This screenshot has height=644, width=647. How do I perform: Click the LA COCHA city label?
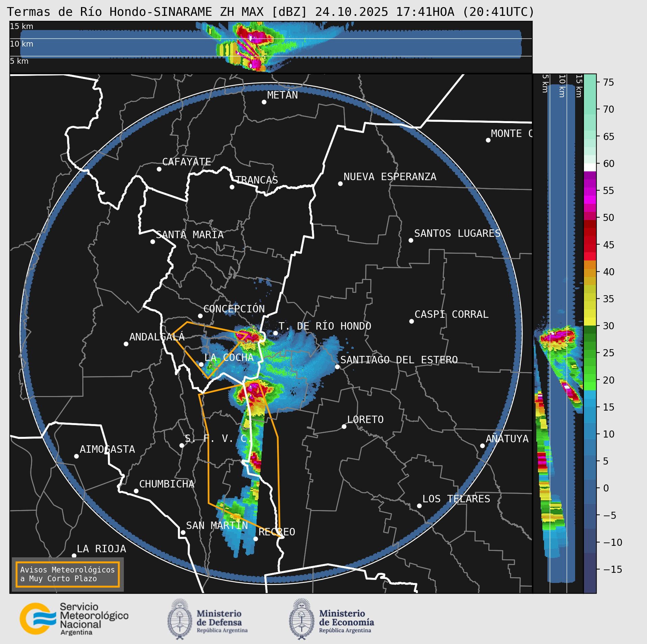(229, 358)
